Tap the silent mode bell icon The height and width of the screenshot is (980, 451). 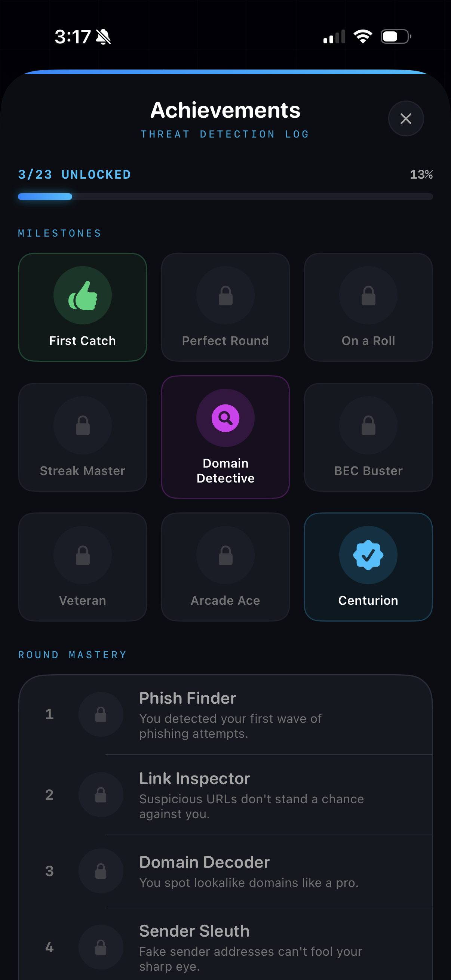click(103, 37)
